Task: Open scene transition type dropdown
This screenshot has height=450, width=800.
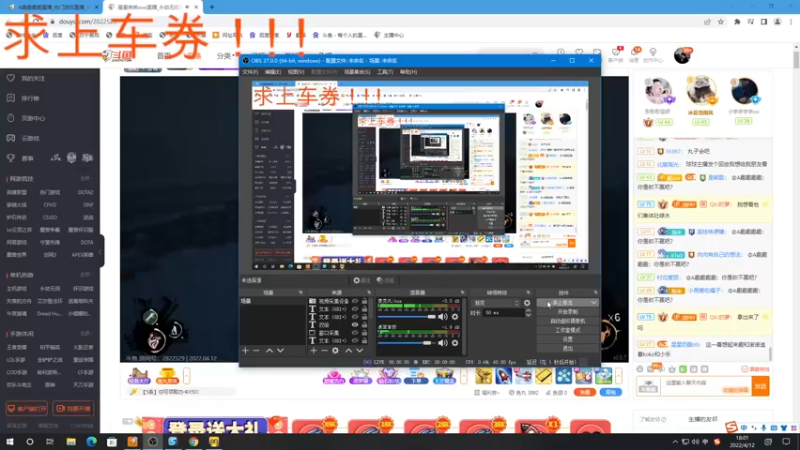Action: [495, 303]
